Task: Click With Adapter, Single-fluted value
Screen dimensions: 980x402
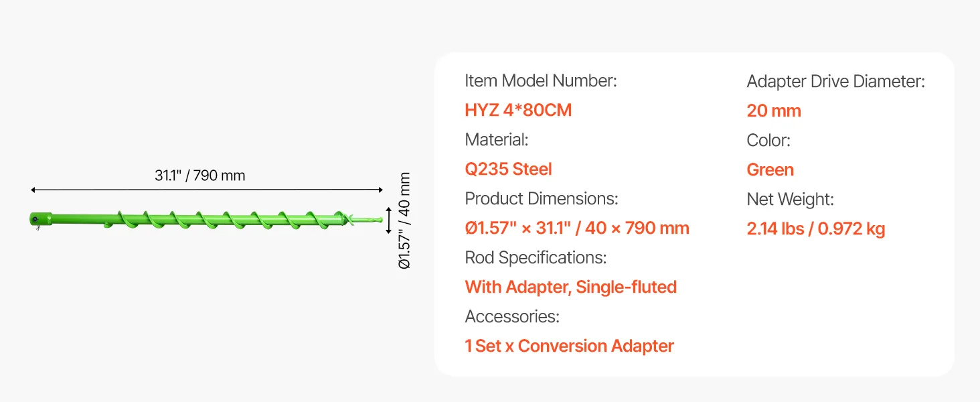Action: pyautogui.click(x=571, y=287)
